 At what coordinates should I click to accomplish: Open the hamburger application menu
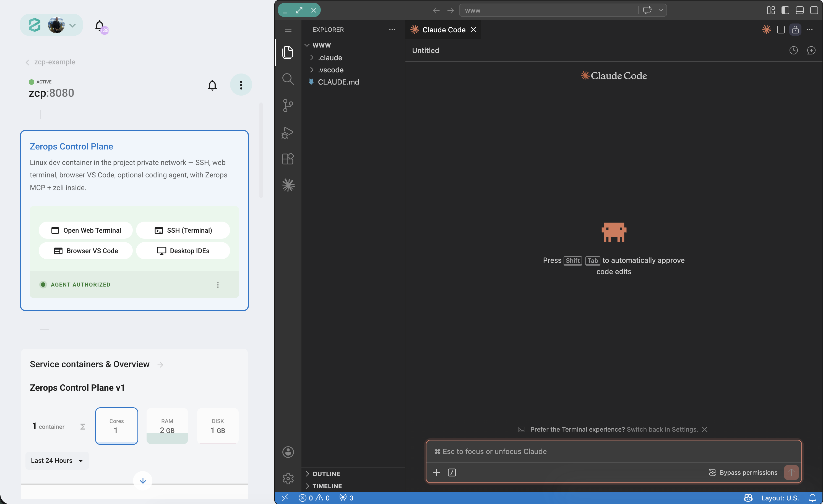[x=288, y=29]
